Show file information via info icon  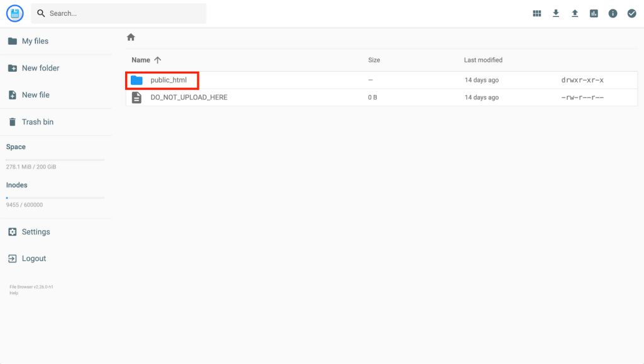click(x=613, y=13)
